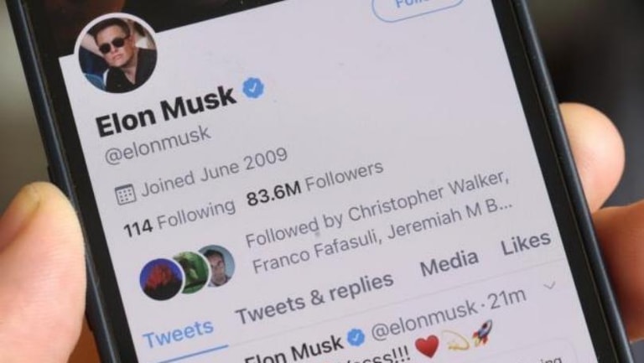
Task: Switch to the Tweets & replies tab
Action: click(314, 298)
